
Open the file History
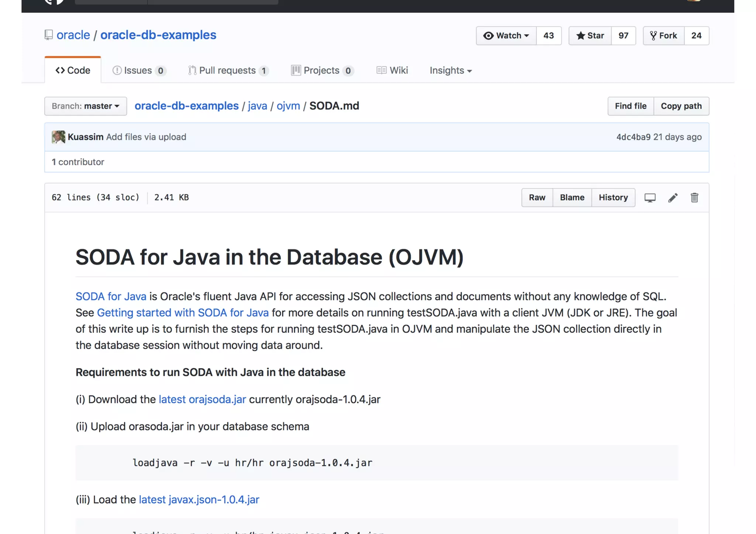(613, 198)
